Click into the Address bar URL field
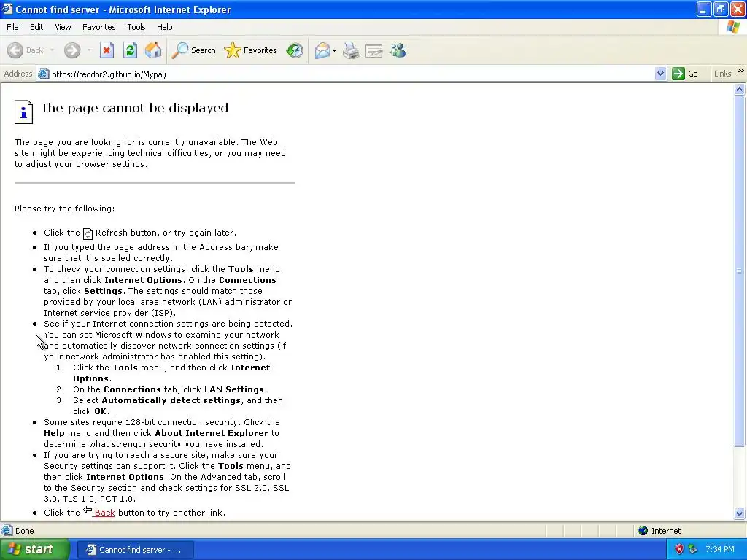 coord(352,74)
